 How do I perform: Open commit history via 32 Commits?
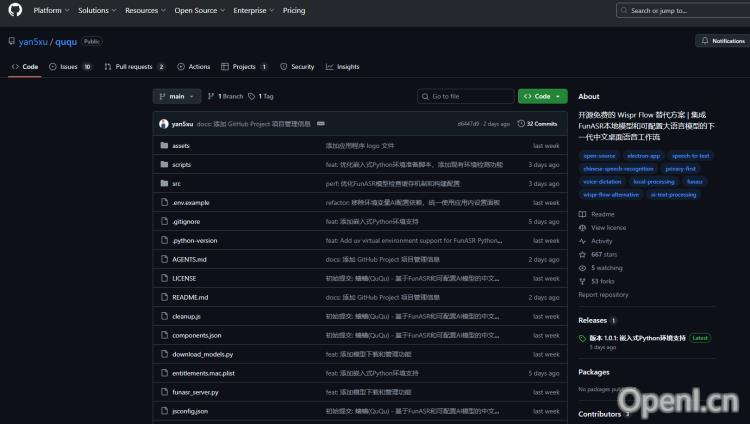click(x=538, y=124)
